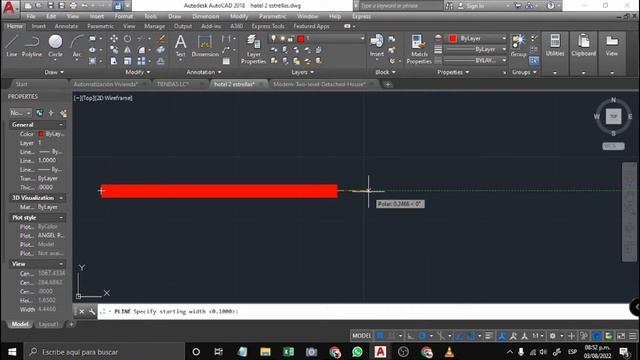Toggle grid display in status bar
The height and width of the screenshot is (360, 640).
[x=380, y=336]
